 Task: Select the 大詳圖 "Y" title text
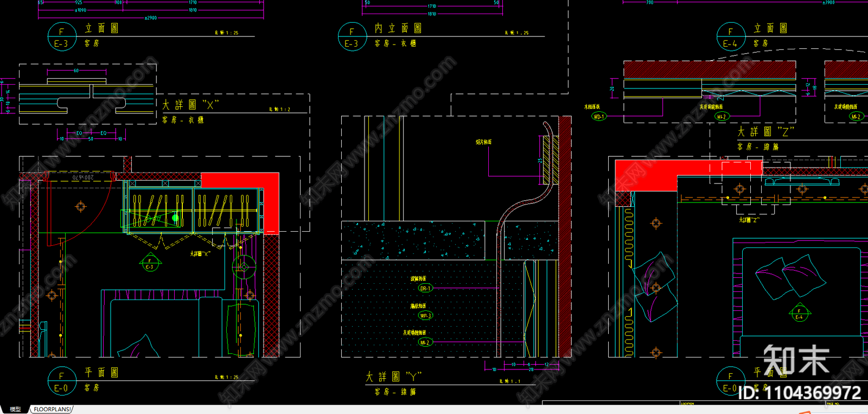pos(393,377)
